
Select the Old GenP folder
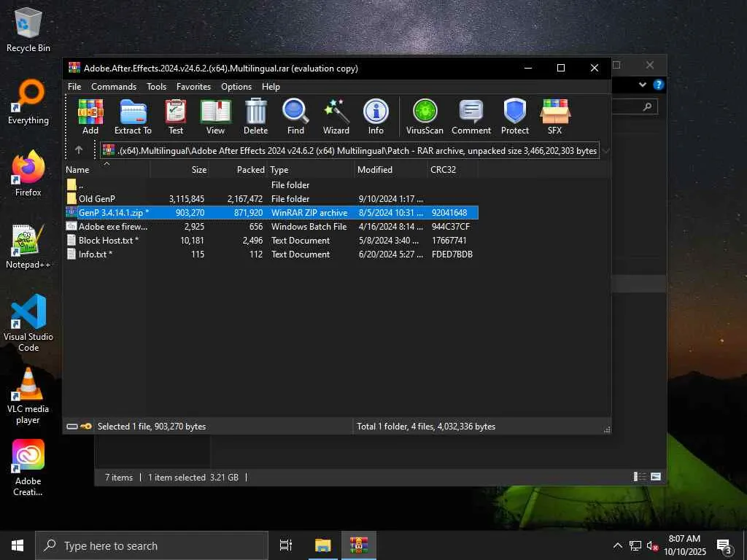point(271,198)
